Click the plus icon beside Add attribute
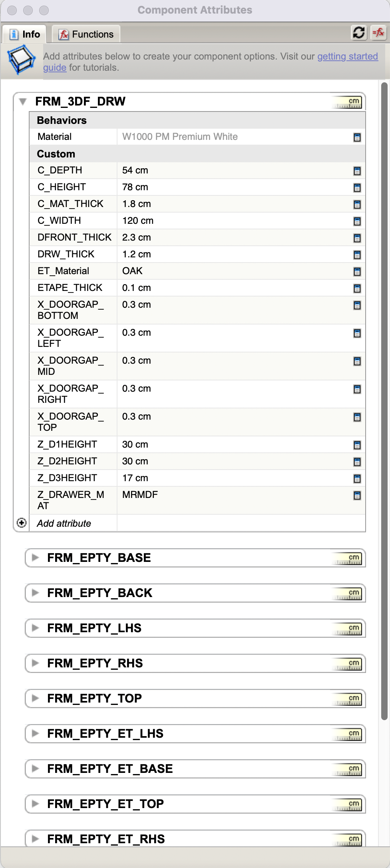 [x=22, y=523]
